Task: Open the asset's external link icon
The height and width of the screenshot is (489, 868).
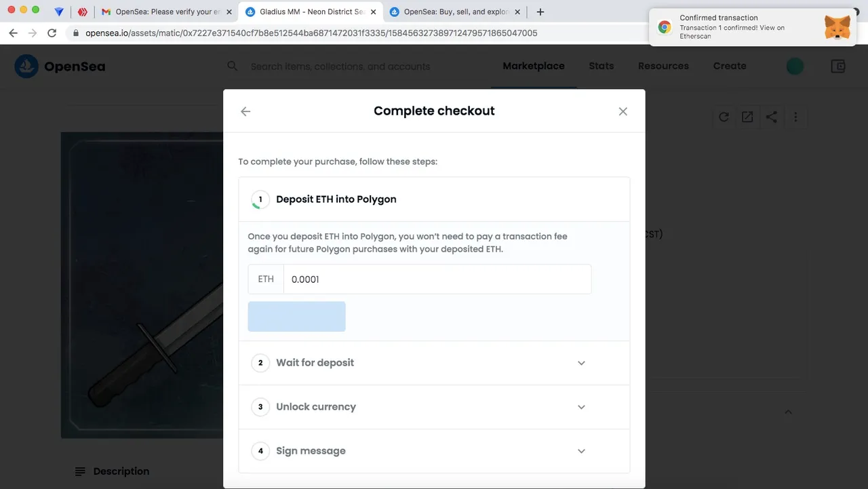Action: point(747,117)
